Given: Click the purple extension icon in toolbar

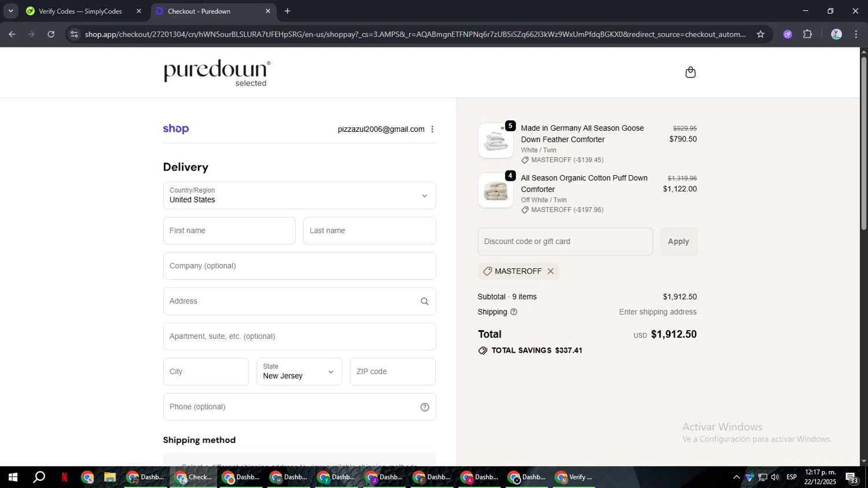Looking at the screenshot, I should pos(788,34).
